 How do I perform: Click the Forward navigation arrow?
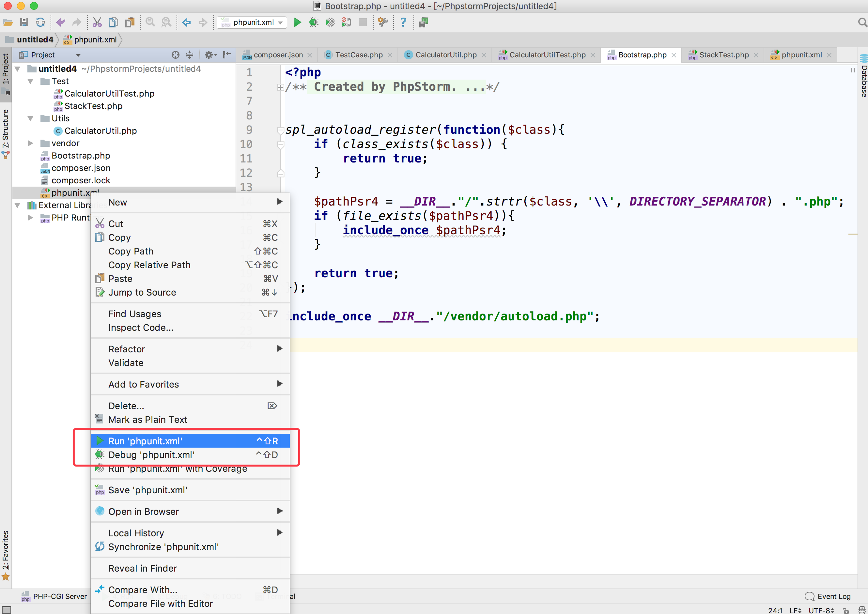click(x=203, y=23)
